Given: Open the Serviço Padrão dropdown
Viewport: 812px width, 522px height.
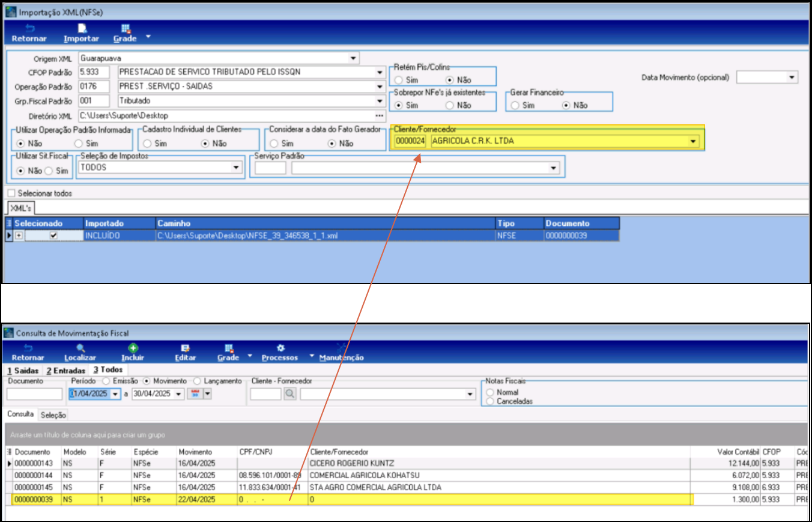Looking at the screenshot, I should coord(554,169).
